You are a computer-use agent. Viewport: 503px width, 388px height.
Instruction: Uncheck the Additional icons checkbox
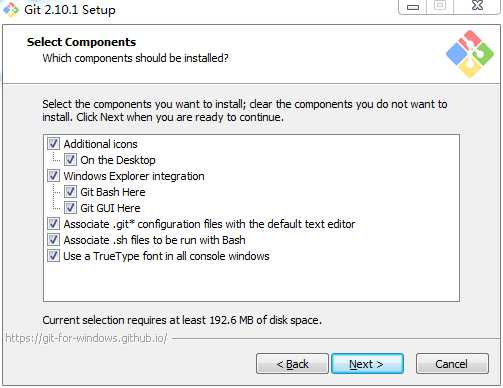coord(53,144)
